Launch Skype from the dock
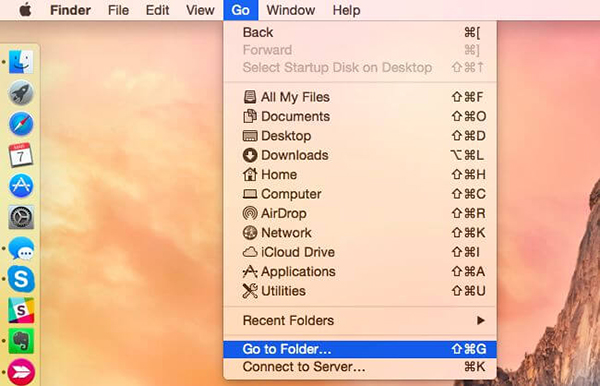The image size is (600, 386). pos(21,279)
